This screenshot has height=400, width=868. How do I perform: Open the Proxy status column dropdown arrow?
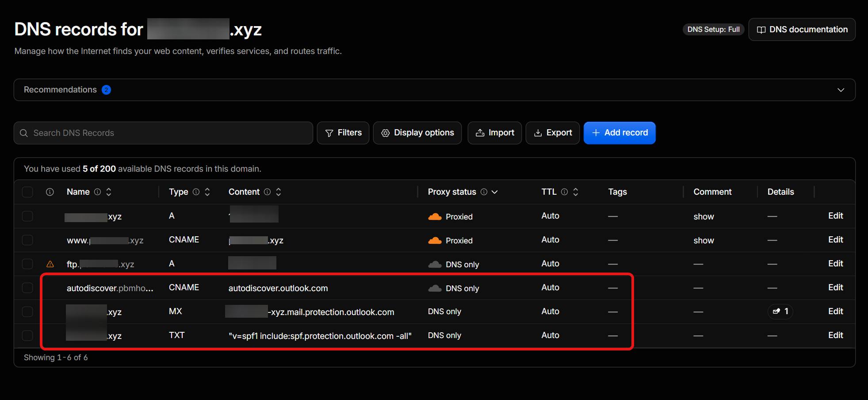click(x=495, y=192)
